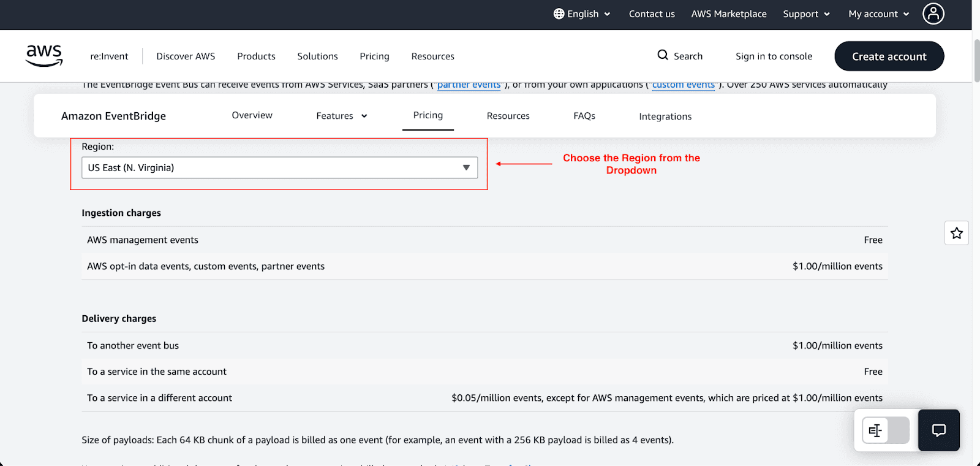980x466 pixels.
Task: Open Products menu
Action: tap(256, 56)
